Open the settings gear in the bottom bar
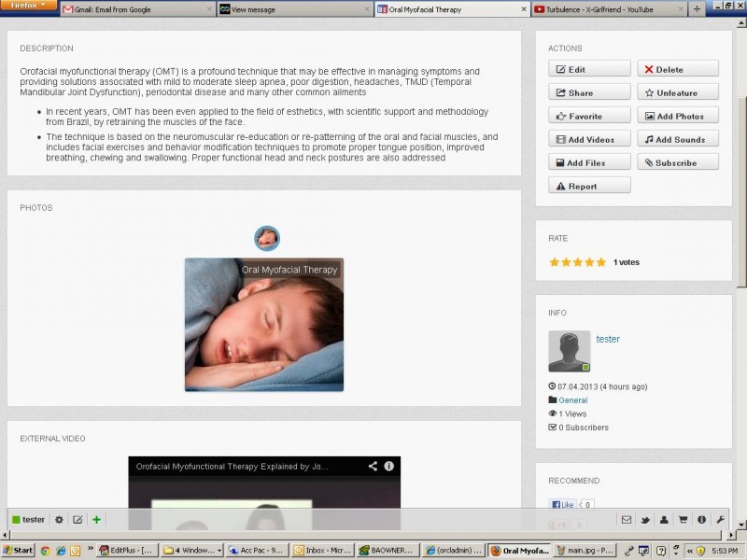 click(x=59, y=520)
